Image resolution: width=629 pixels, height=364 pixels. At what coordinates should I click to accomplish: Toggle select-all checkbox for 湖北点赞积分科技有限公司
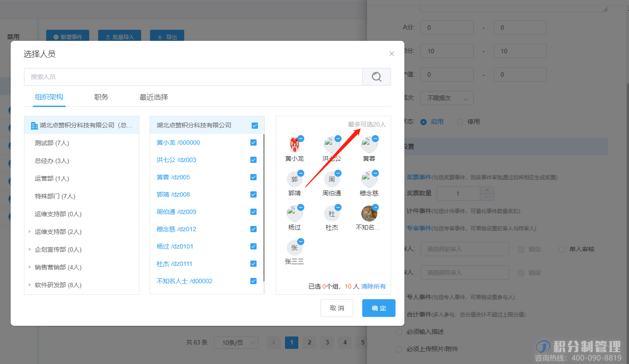[255, 126]
